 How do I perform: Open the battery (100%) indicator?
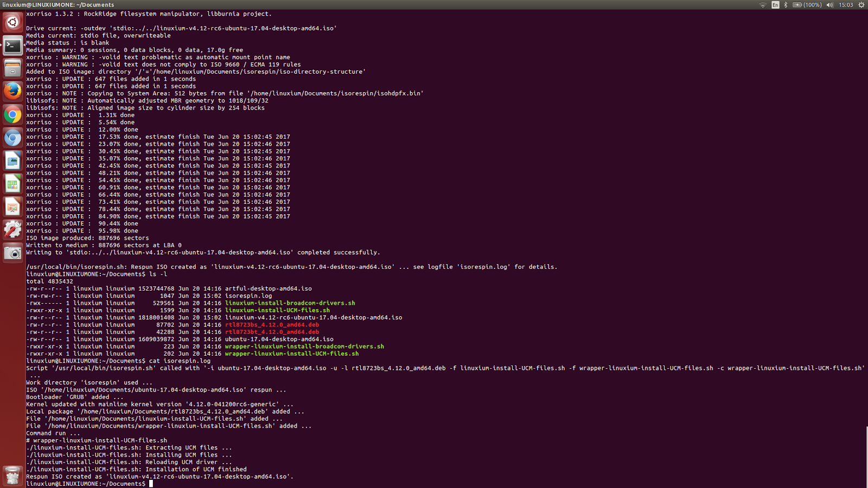807,5
